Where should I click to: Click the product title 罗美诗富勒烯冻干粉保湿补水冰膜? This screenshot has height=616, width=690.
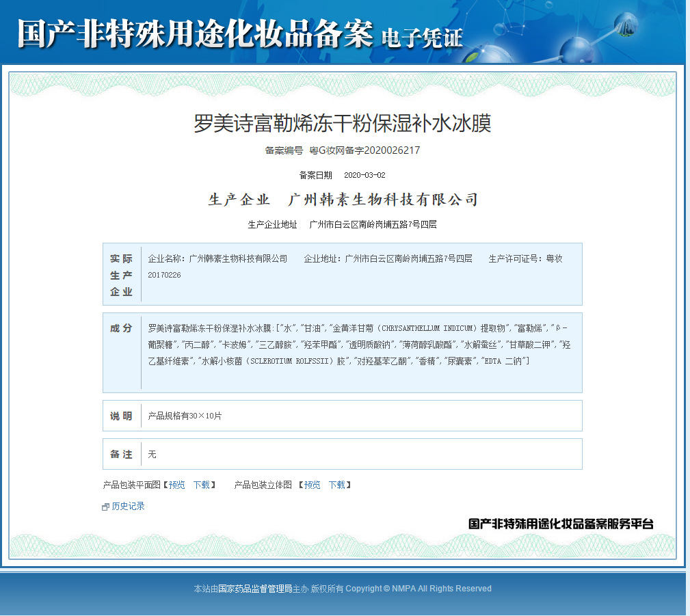343,123
